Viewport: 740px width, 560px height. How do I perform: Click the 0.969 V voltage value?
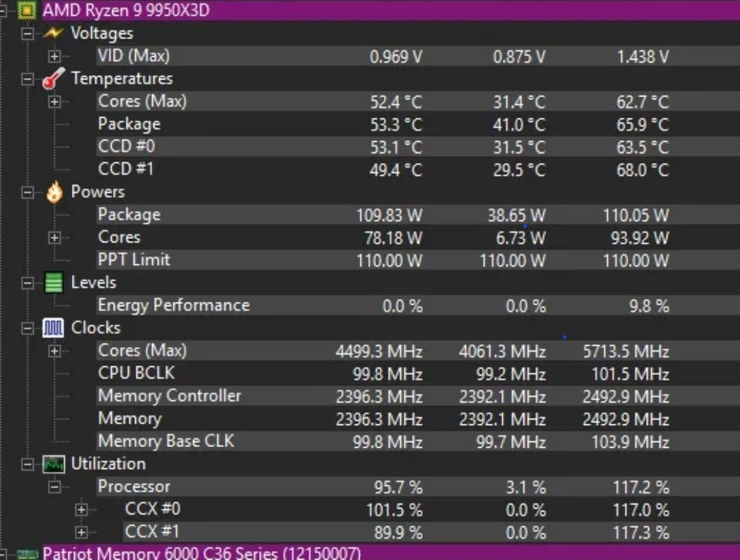click(395, 57)
